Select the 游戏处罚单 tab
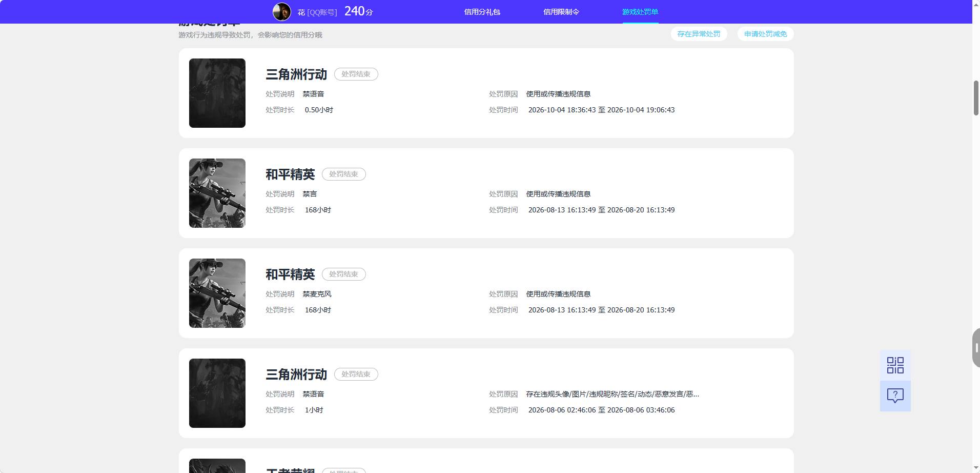 (x=640, y=12)
